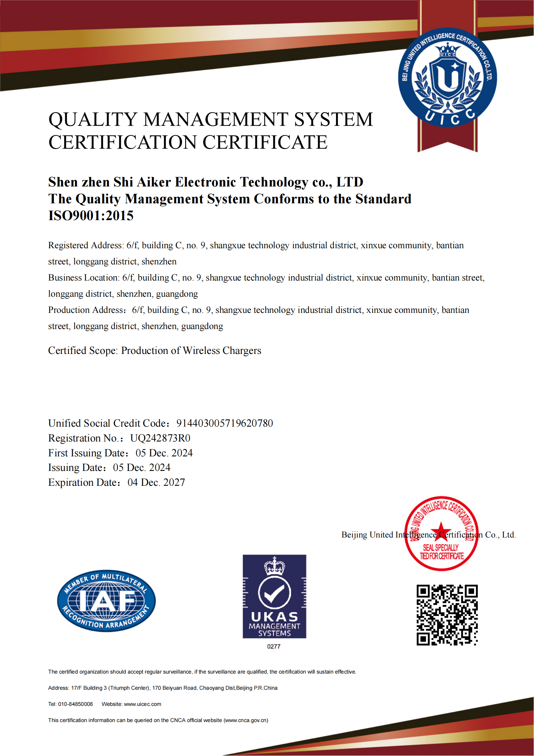Image resolution: width=534 pixels, height=756 pixels.
Task: Click the crown above the UKAS checkmark
Action: pos(274,566)
